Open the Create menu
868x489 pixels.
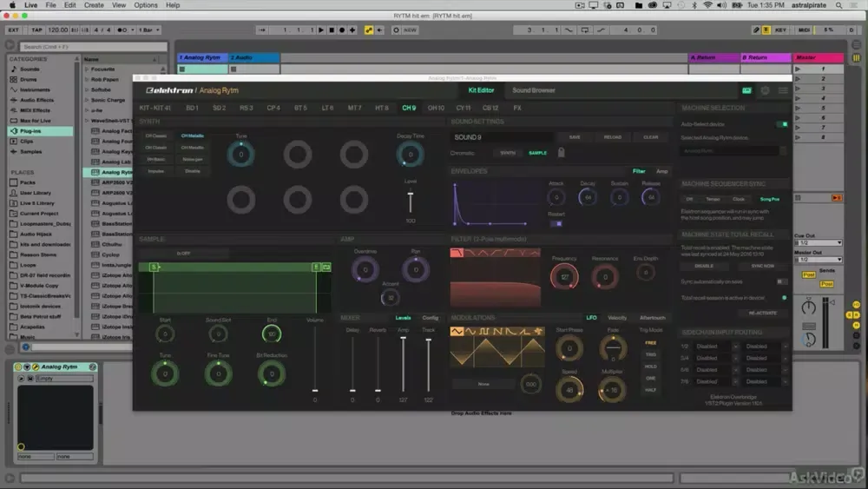(94, 5)
